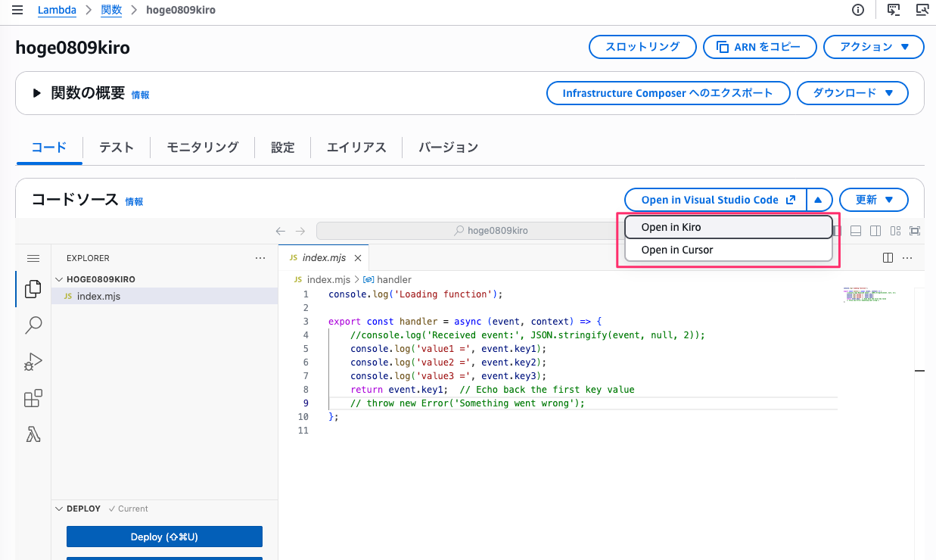This screenshot has height=560, width=936.
Task: Open the ダウンロード dropdown
Action: point(853,93)
